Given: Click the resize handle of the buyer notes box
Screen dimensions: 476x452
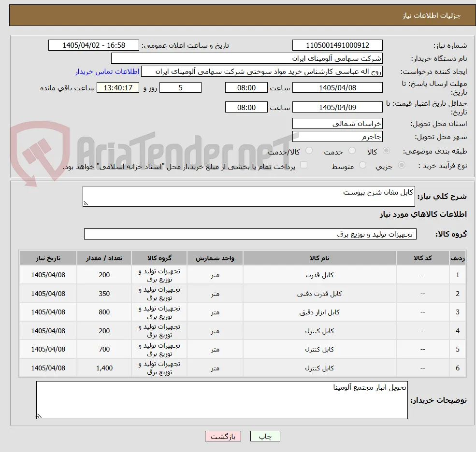Looking at the screenshot, I should (x=39, y=416).
